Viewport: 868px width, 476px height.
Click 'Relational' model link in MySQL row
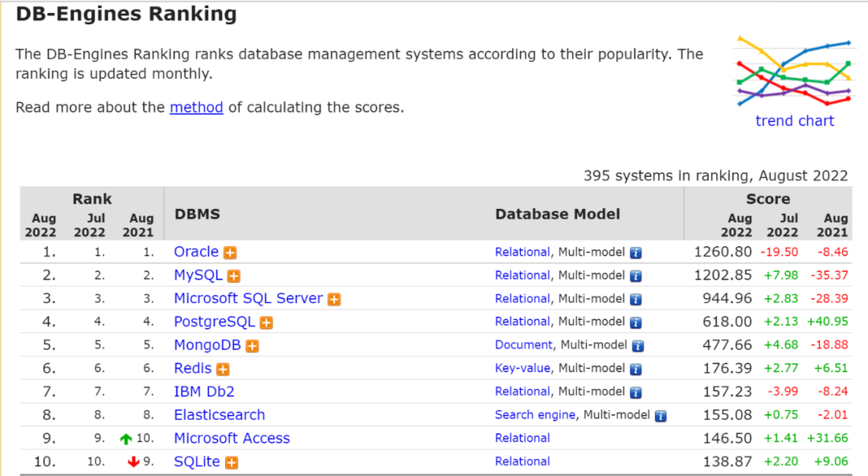(x=522, y=276)
